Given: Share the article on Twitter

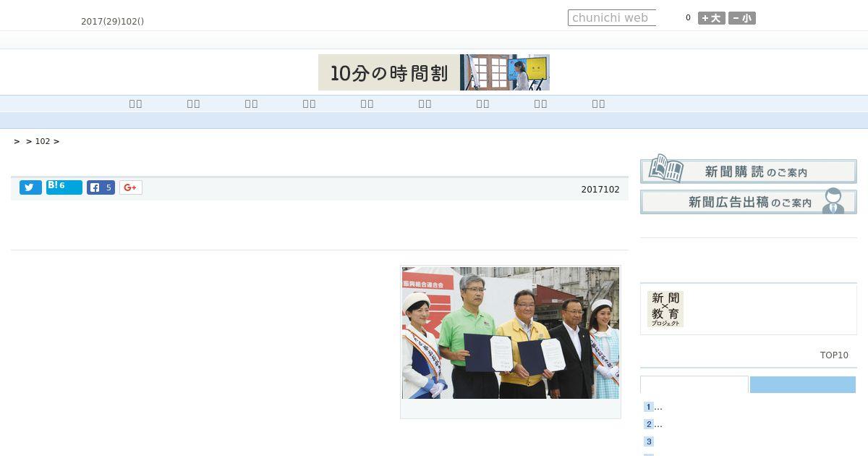Looking at the screenshot, I should (x=30, y=187).
